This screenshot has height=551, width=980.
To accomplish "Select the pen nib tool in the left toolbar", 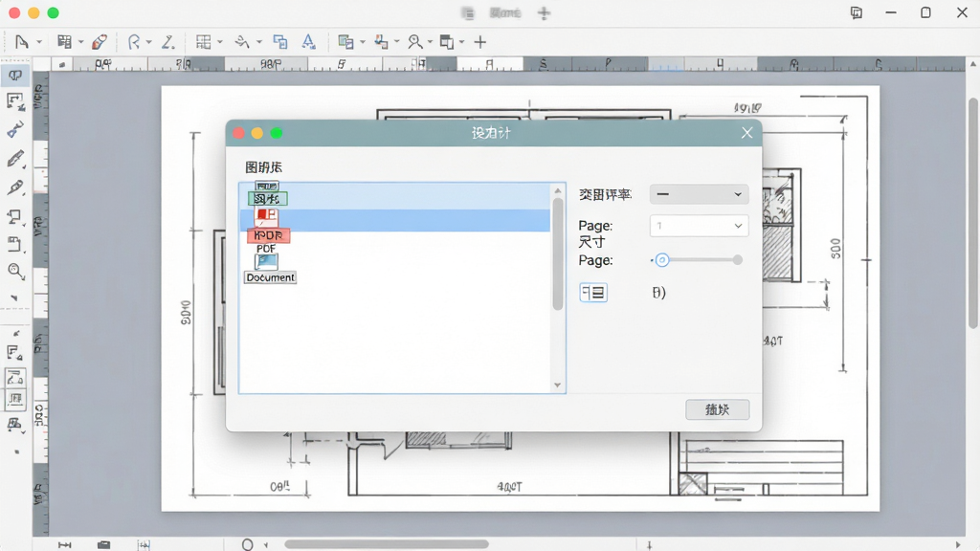I will pyautogui.click(x=15, y=187).
